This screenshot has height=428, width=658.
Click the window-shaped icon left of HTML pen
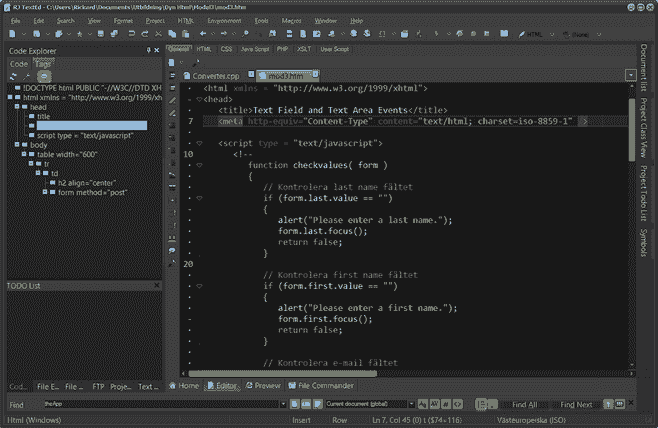[504, 34]
